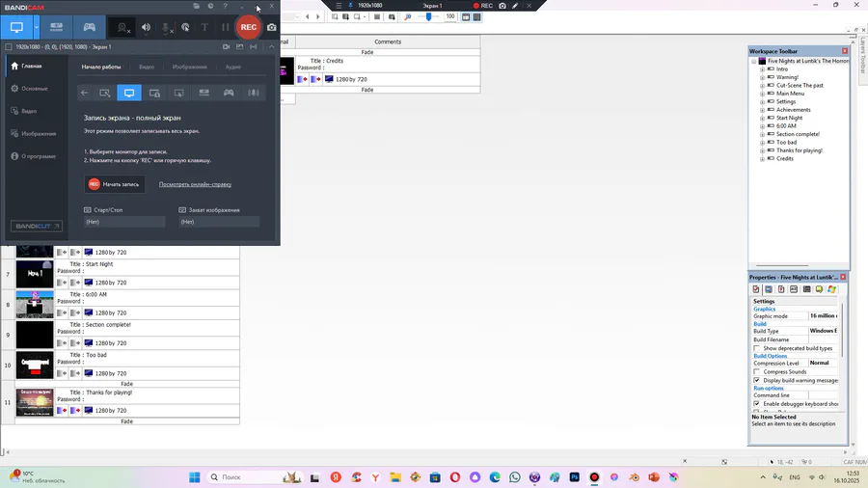Screen dimensions: 868x488
Task: Click back arrow in Bandicam mode row
Action: 84,93
